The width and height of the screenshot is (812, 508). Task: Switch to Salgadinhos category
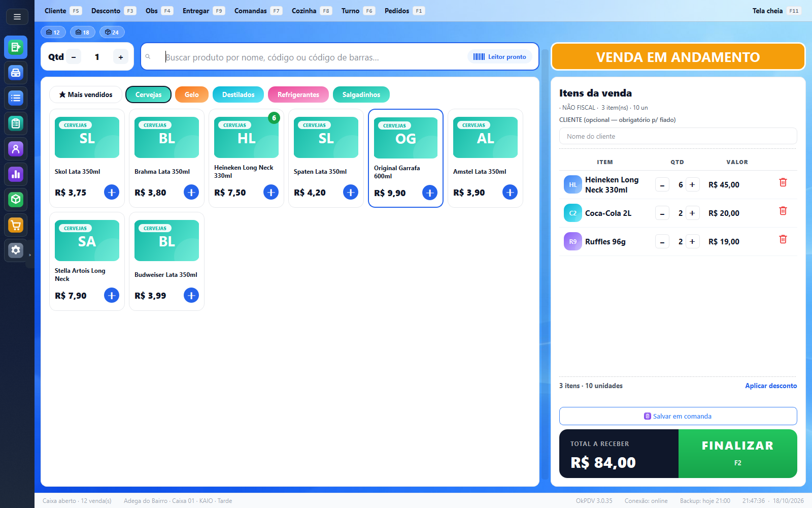(361, 94)
